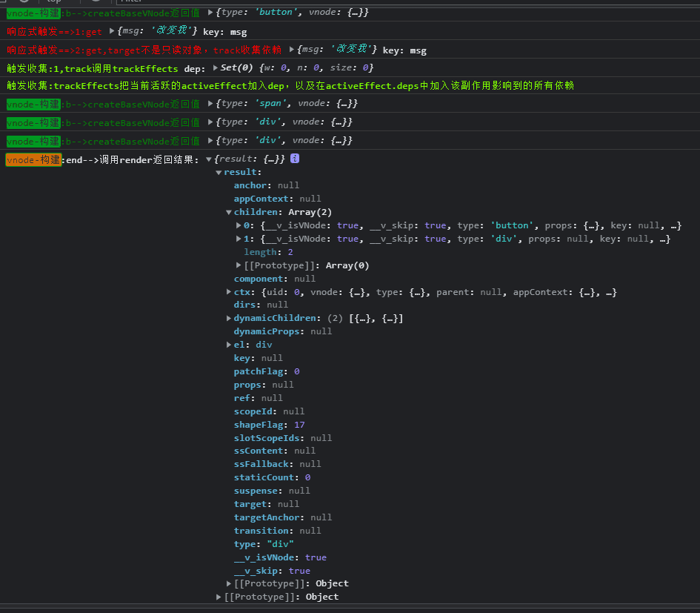
Task: Expand the {type: 'span', vnode} object
Action: 210,104
